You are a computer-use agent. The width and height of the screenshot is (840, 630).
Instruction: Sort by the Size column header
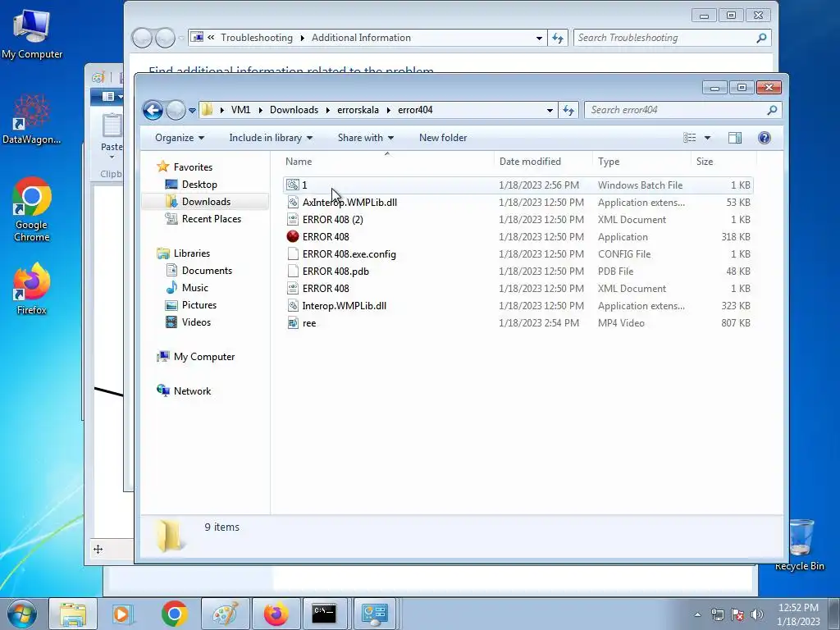tap(724, 162)
